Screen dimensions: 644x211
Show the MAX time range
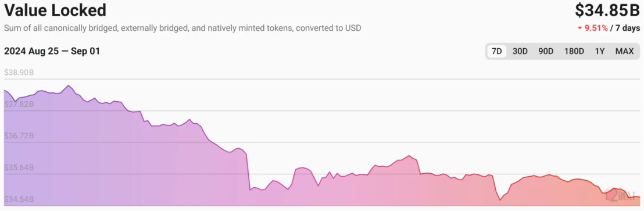point(624,51)
